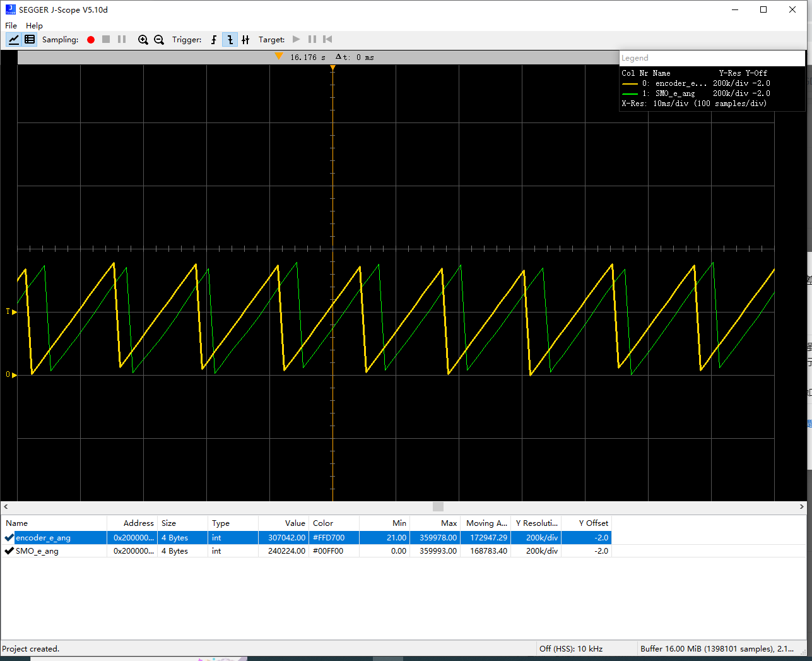Pause sampling button next to stop

(122, 39)
